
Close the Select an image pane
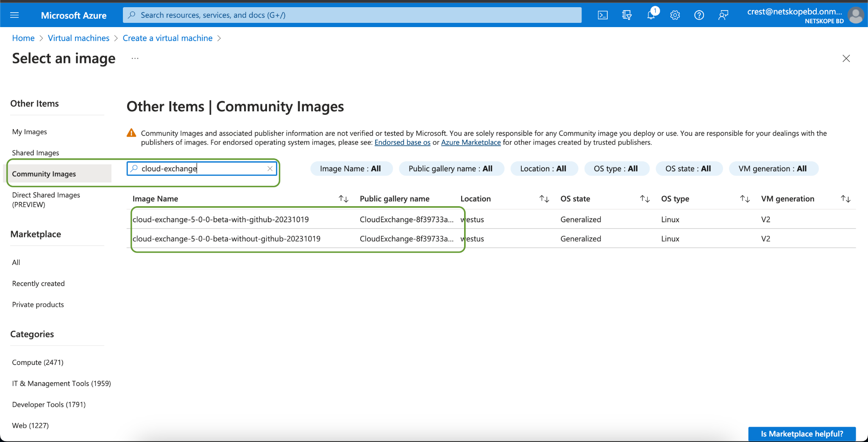point(846,58)
